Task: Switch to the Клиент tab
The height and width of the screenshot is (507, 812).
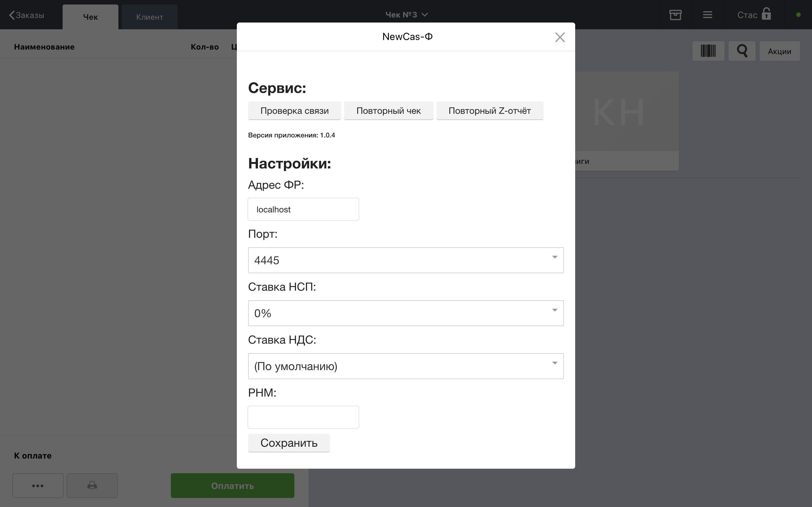Action: click(x=149, y=17)
